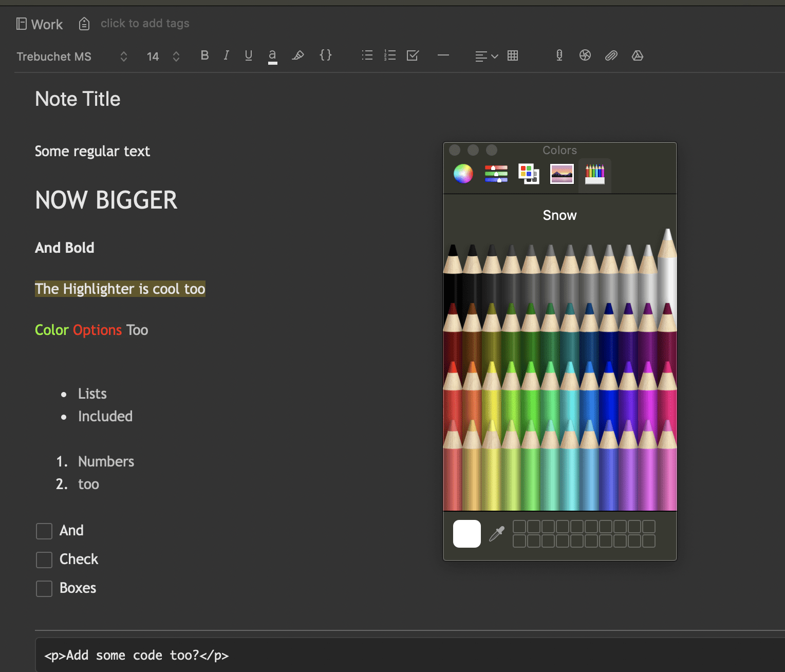Insert a table using the grid icon
The image size is (785, 672).
point(512,55)
